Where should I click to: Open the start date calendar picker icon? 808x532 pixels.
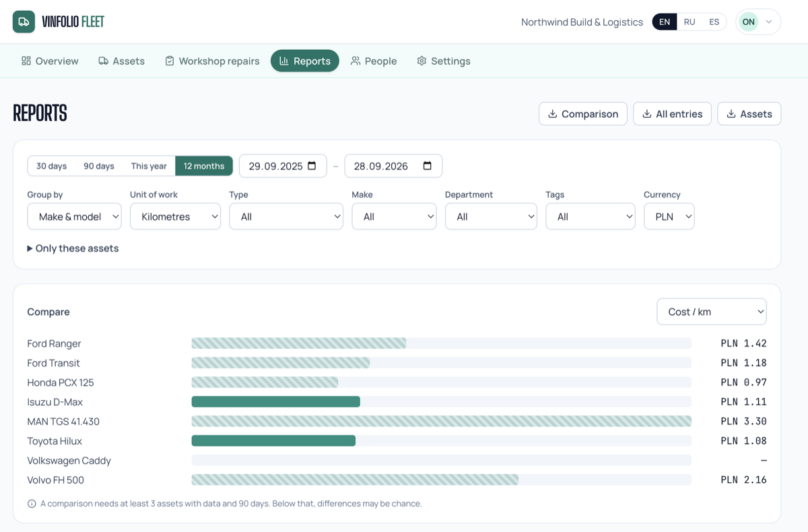[x=312, y=166]
